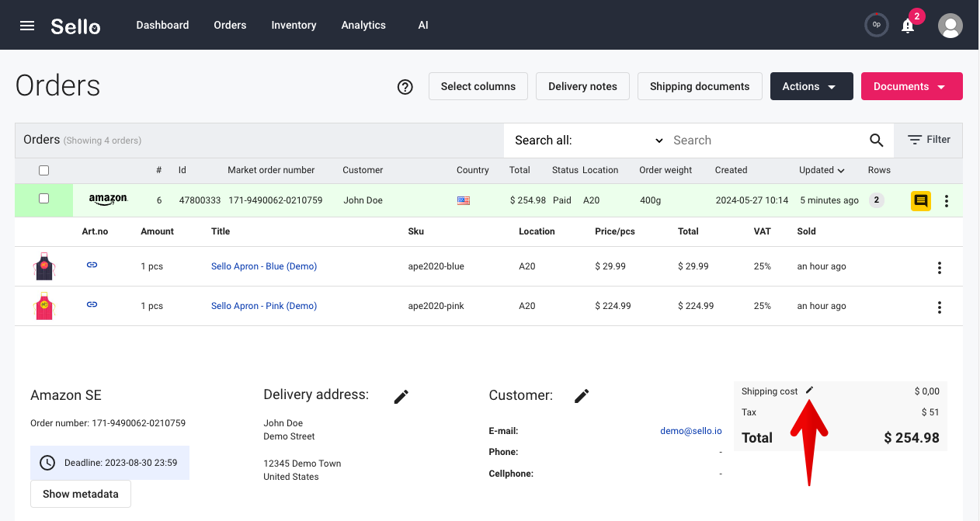This screenshot has width=980, height=521.
Task: Open the Actions dropdown
Action: click(811, 86)
